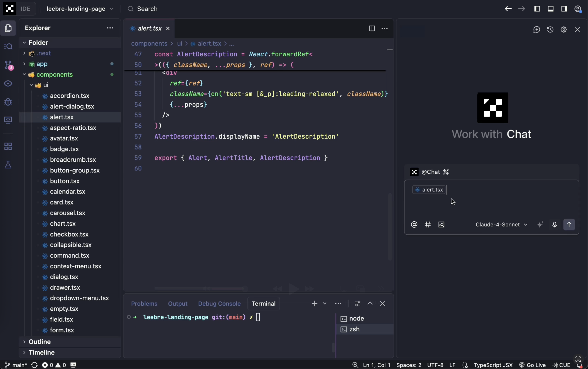
Task: Open settings gear in the preview panel
Action: tap(564, 29)
